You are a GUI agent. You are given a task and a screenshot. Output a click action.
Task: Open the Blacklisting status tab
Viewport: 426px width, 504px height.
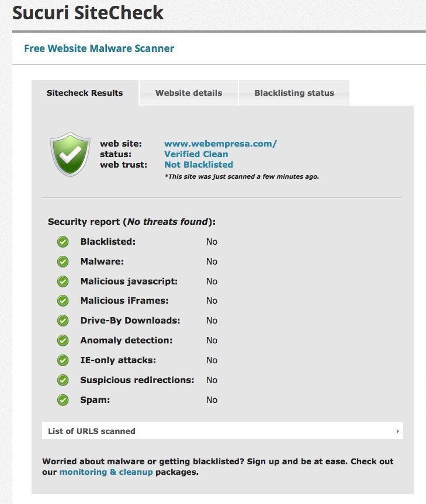click(x=293, y=93)
